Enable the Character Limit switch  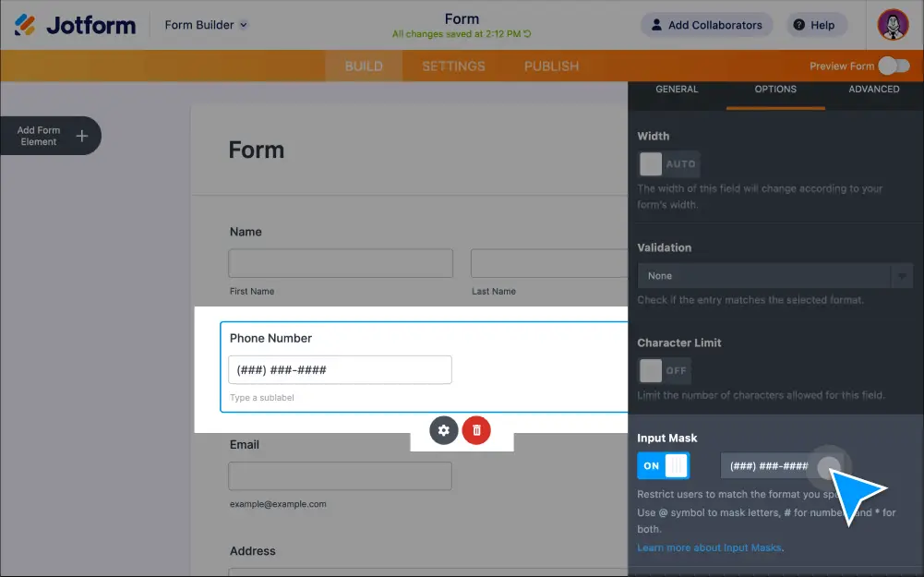point(664,370)
